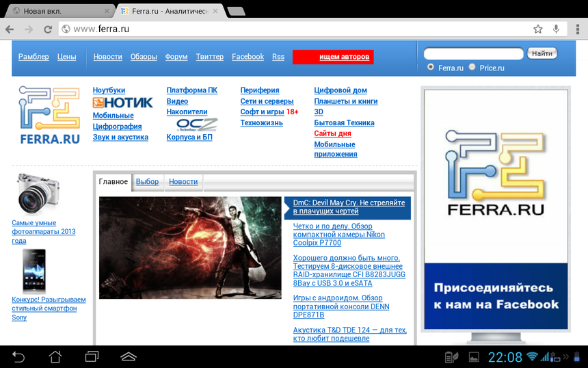Open a new browser tab button
The height and width of the screenshot is (368, 588).
pyautogui.click(x=236, y=11)
